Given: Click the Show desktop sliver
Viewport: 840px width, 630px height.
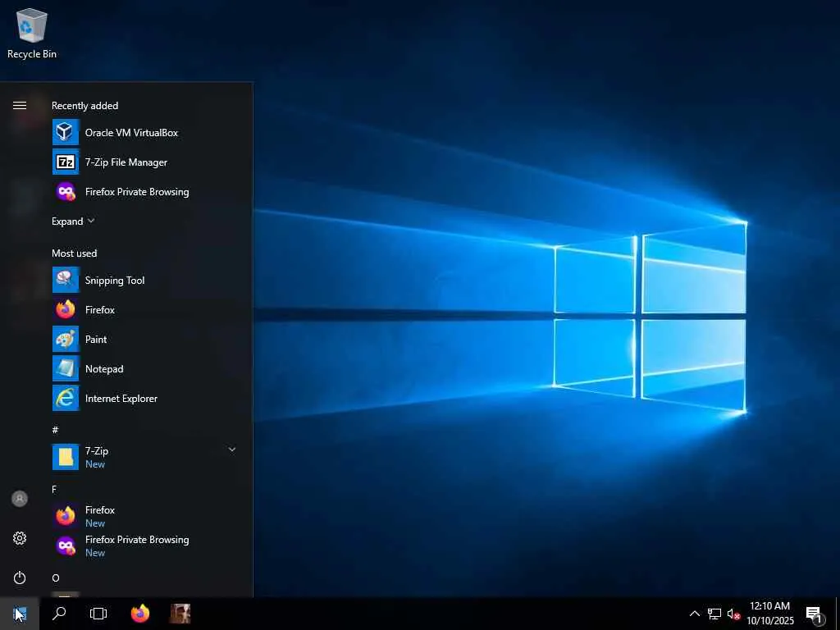Looking at the screenshot, I should point(838,614).
